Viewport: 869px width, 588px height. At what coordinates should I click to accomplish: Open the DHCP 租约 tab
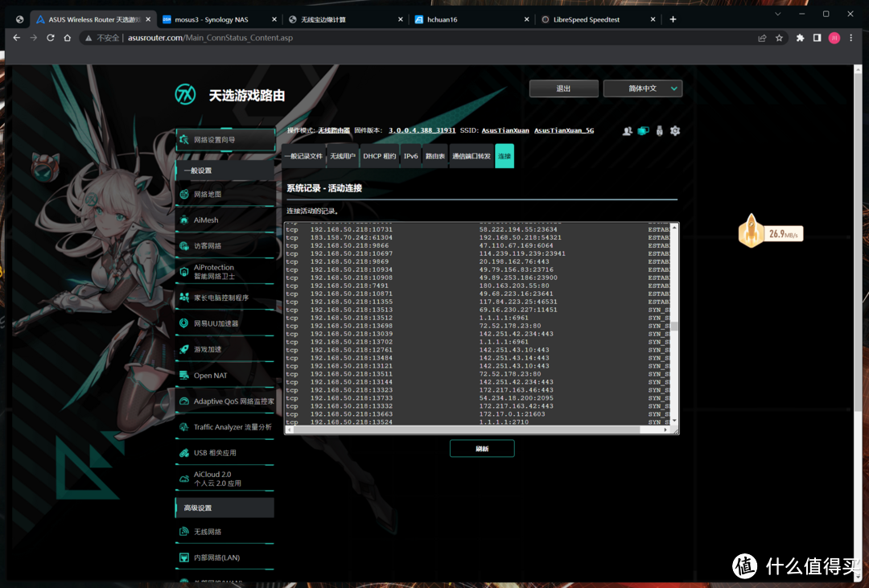[x=380, y=156]
